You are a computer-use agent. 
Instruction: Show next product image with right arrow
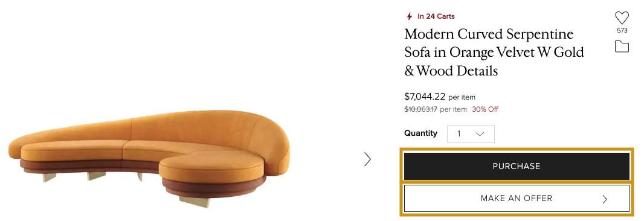(x=367, y=159)
